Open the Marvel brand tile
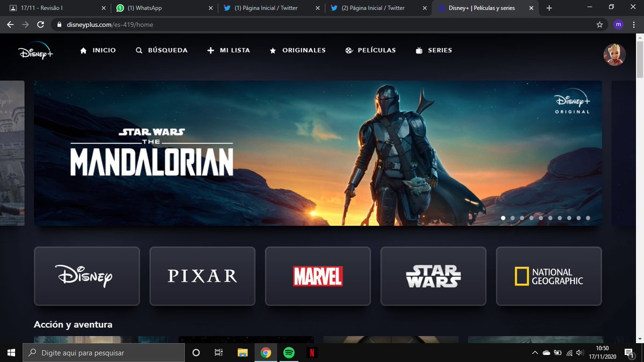The height and width of the screenshot is (362, 644). click(318, 276)
